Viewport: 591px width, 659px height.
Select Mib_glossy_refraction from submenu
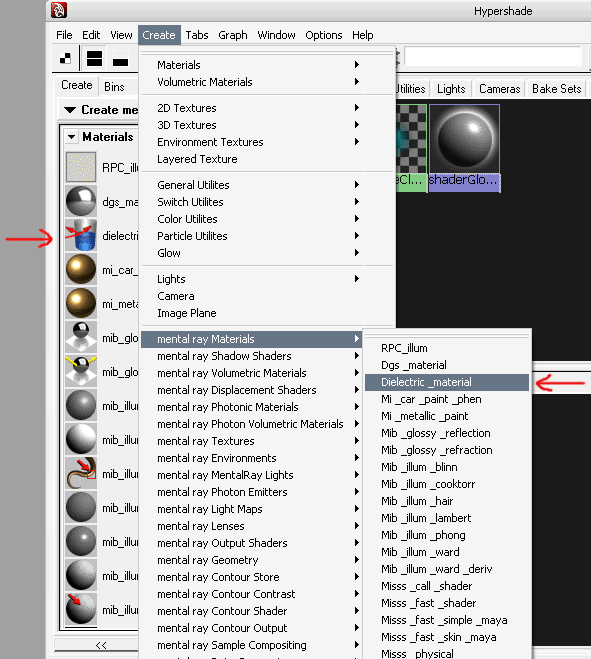pyautogui.click(x=446, y=450)
